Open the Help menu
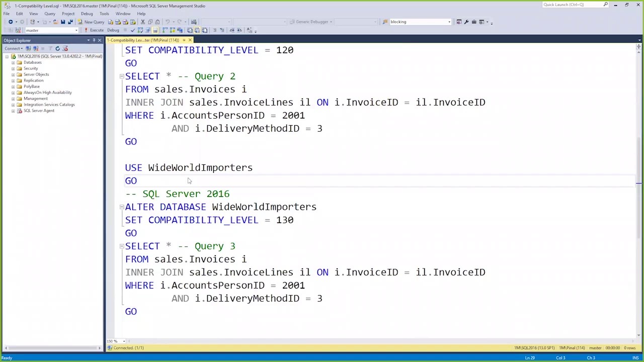Viewport: 644px width, 362px height. pyautogui.click(x=141, y=14)
